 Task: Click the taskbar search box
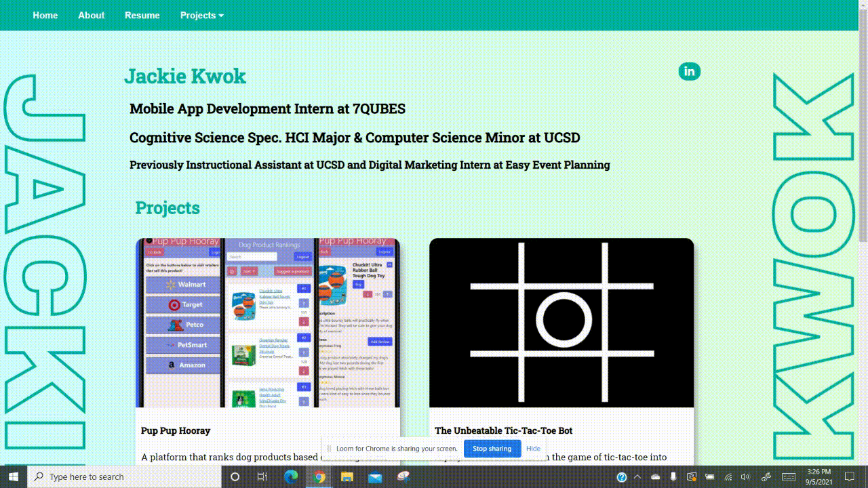click(123, 476)
